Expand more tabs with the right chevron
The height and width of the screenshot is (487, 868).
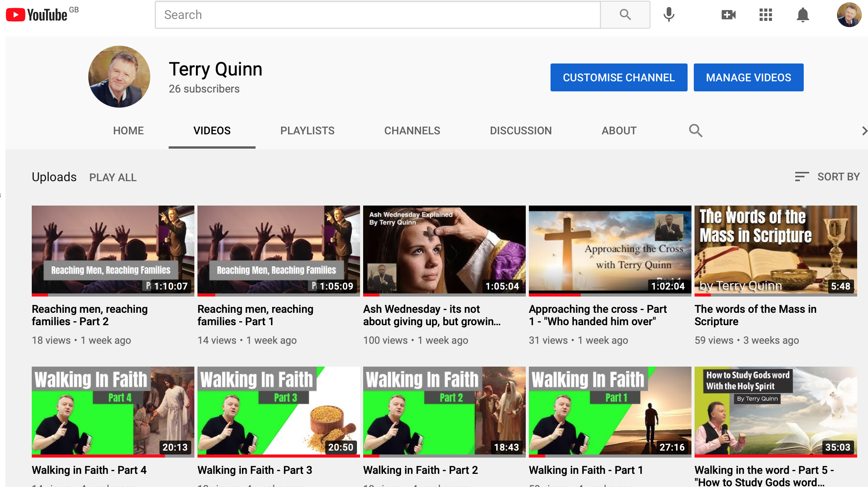pyautogui.click(x=864, y=130)
